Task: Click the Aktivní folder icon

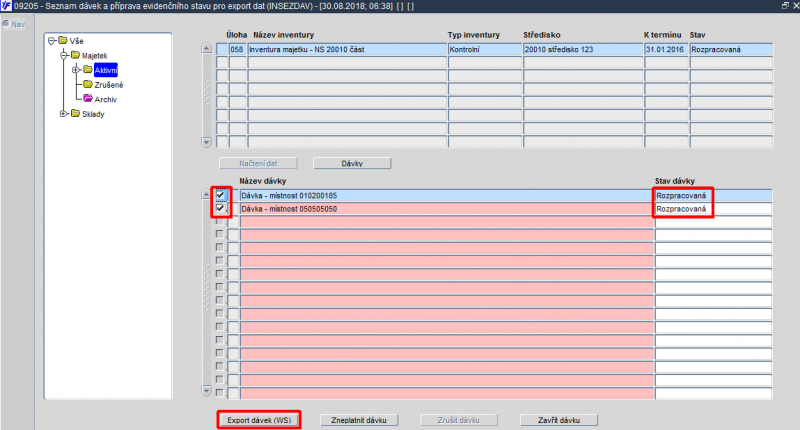Action: [x=88, y=69]
